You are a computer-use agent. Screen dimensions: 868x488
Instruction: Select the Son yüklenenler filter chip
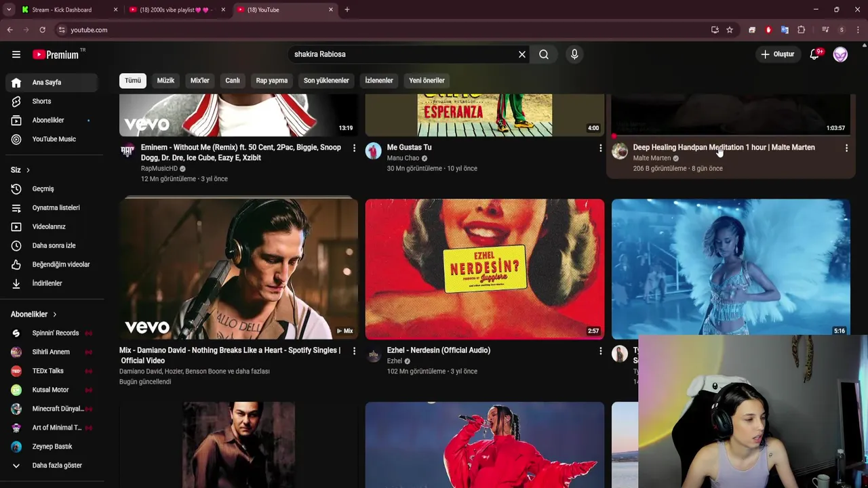[326, 81]
